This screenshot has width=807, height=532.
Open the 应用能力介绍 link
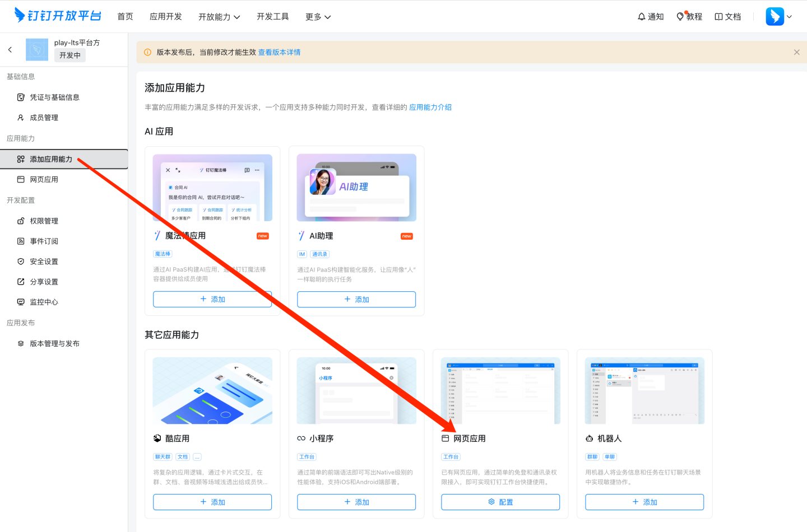point(430,106)
